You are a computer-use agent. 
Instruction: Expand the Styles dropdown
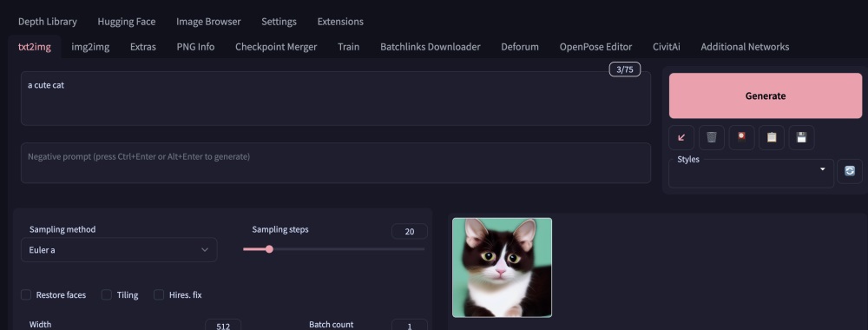coord(751,174)
